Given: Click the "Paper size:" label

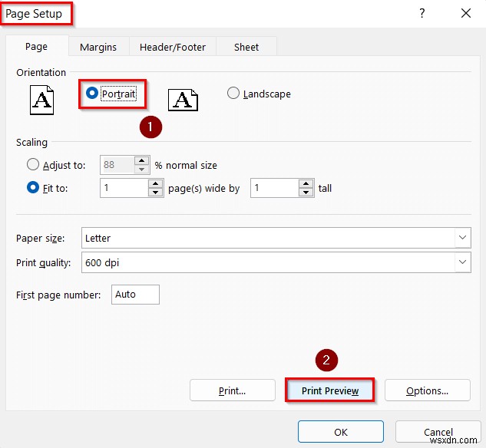Looking at the screenshot, I should click(x=40, y=238).
